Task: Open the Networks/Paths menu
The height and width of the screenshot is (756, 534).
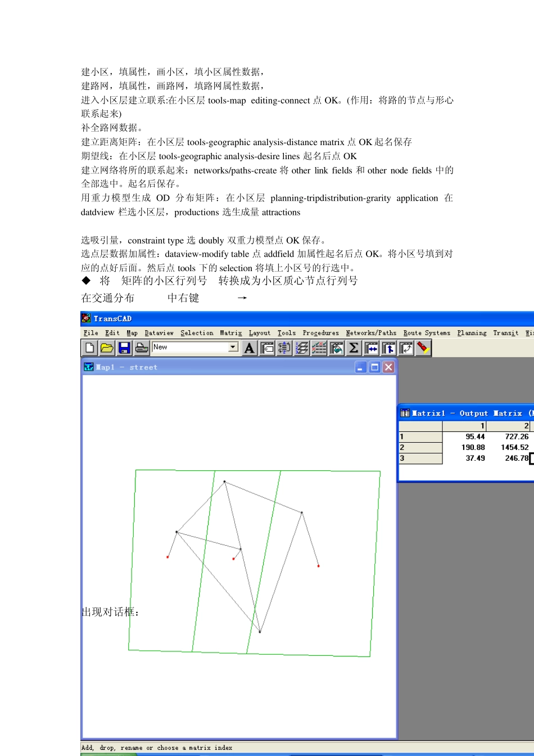Action: (371, 333)
